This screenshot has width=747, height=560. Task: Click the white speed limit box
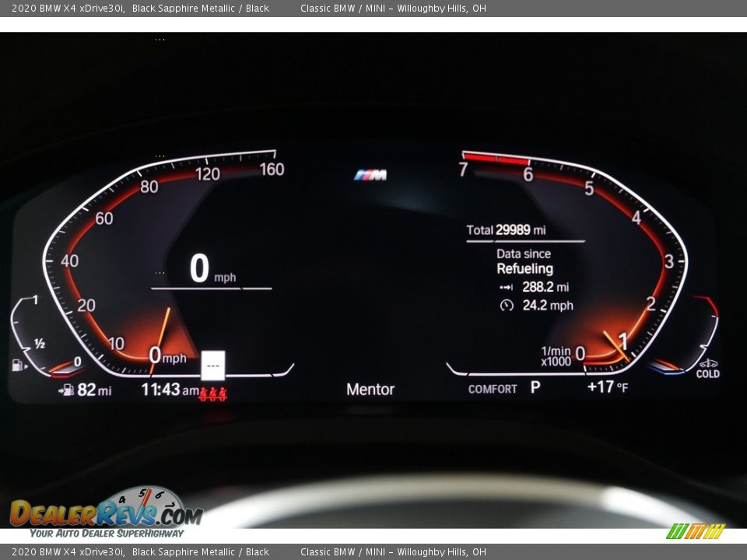click(213, 366)
